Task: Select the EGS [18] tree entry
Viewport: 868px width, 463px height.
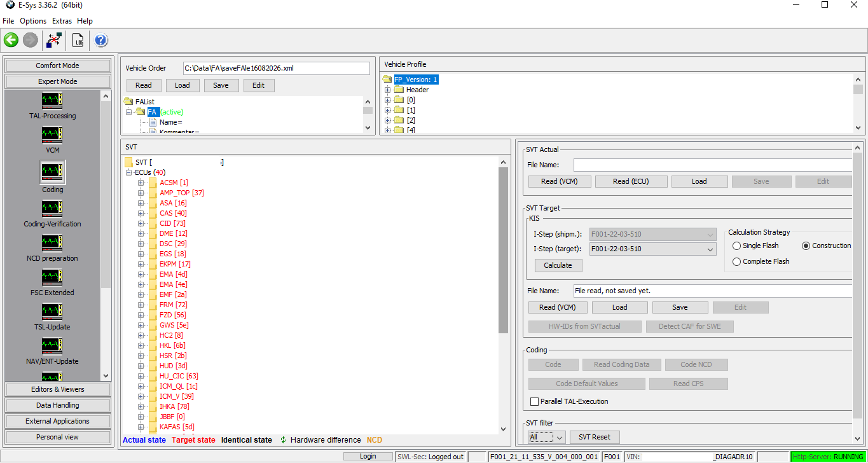Action: click(173, 254)
